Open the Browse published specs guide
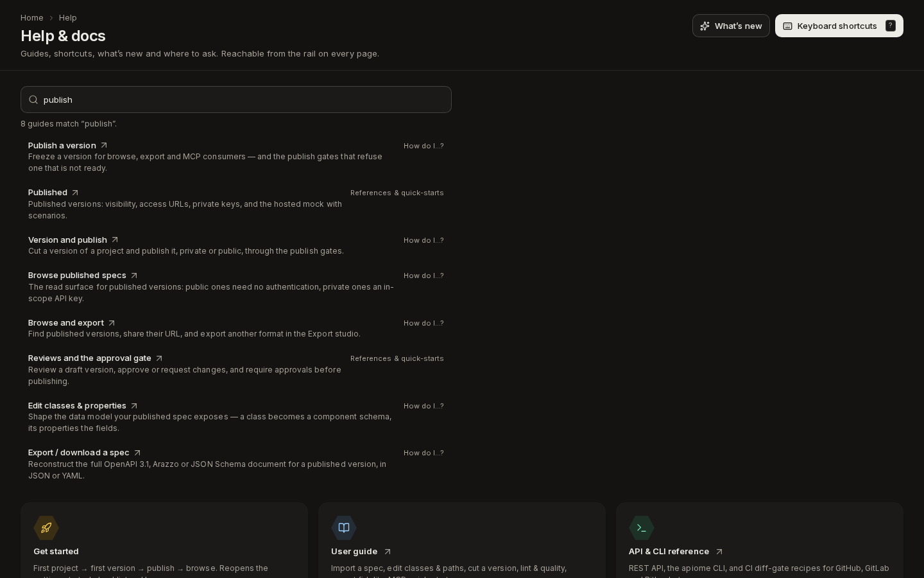 point(77,276)
